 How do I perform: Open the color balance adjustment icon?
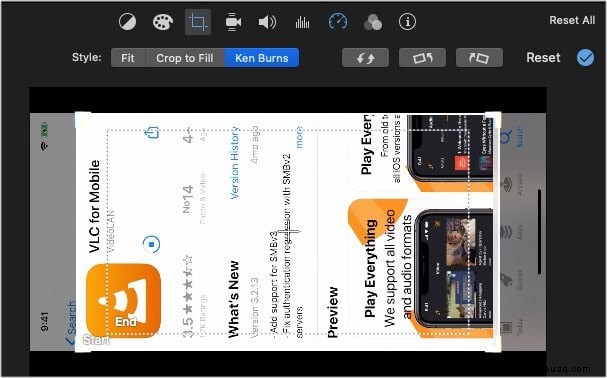tap(127, 22)
